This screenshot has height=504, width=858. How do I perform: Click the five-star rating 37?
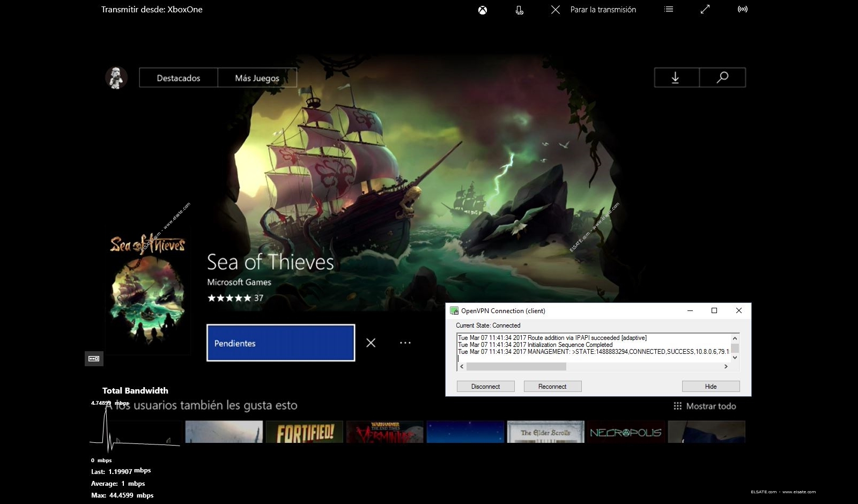coord(235,298)
